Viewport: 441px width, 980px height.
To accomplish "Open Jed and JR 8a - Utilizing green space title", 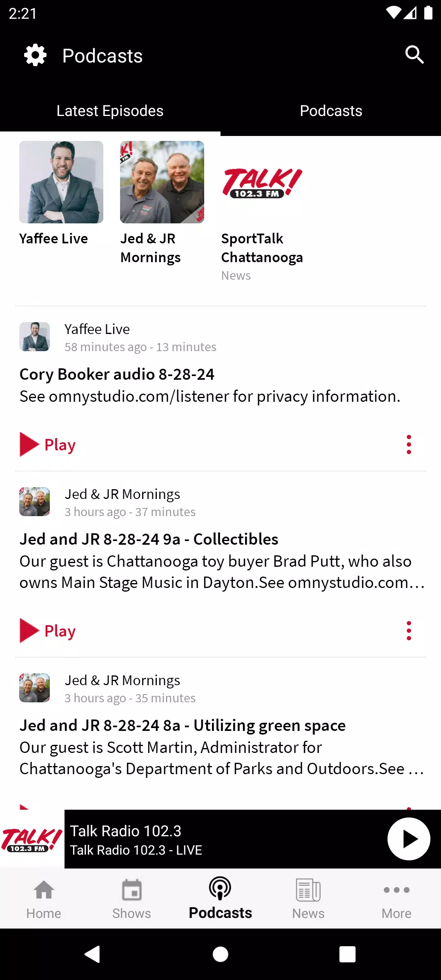I will pyautogui.click(x=183, y=725).
